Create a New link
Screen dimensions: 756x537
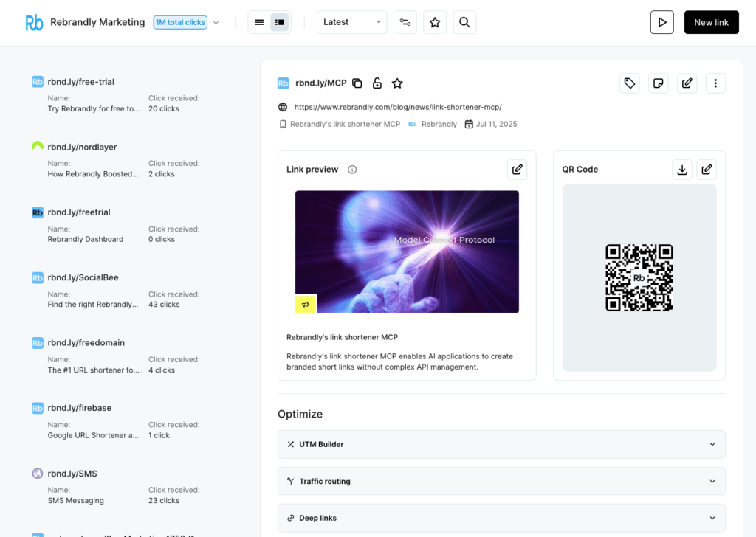(x=711, y=22)
